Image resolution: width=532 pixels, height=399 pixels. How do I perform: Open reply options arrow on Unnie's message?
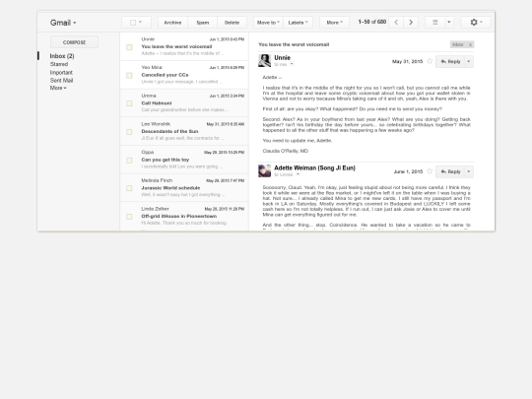click(469, 61)
